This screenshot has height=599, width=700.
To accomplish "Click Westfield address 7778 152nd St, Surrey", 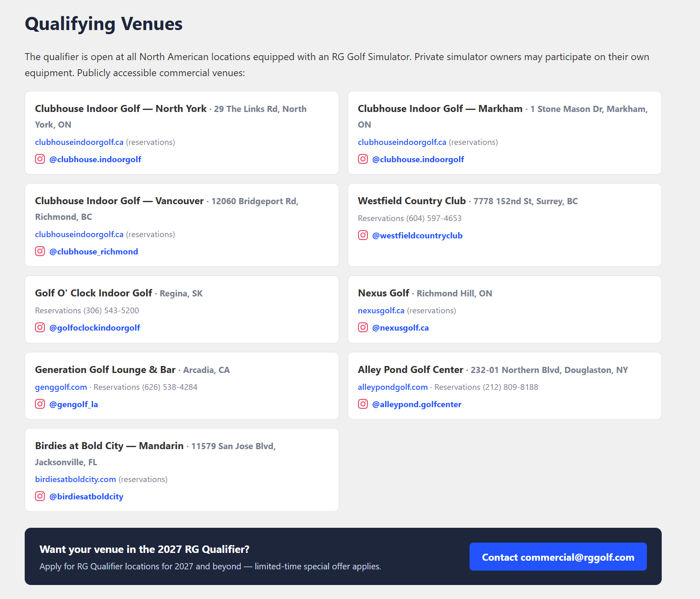I will coord(526,201).
